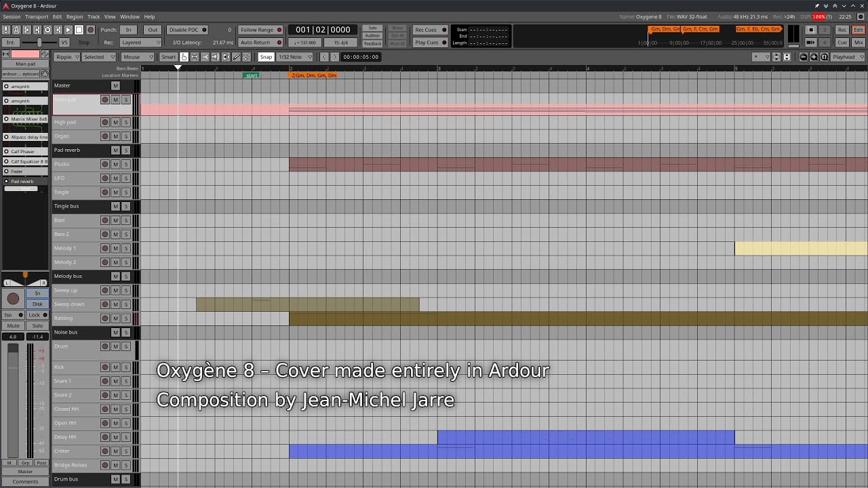Click the Snap button
This screenshot has height=488, width=868.
point(266,57)
